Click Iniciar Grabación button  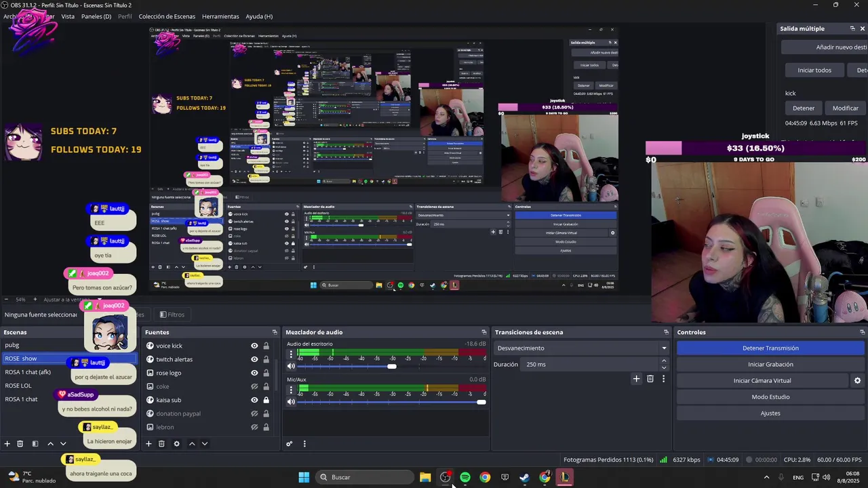pyautogui.click(x=770, y=364)
